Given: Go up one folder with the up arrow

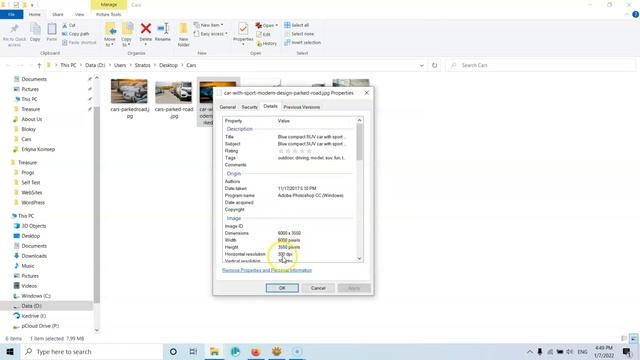Looking at the screenshot, I should (x=39, y=65).
